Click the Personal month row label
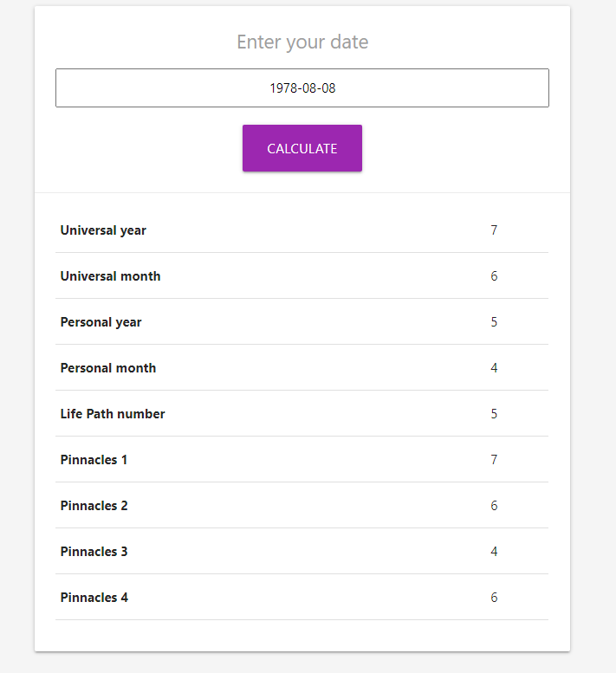The height and width of the screenshot is (673, 616). point(108,368)
